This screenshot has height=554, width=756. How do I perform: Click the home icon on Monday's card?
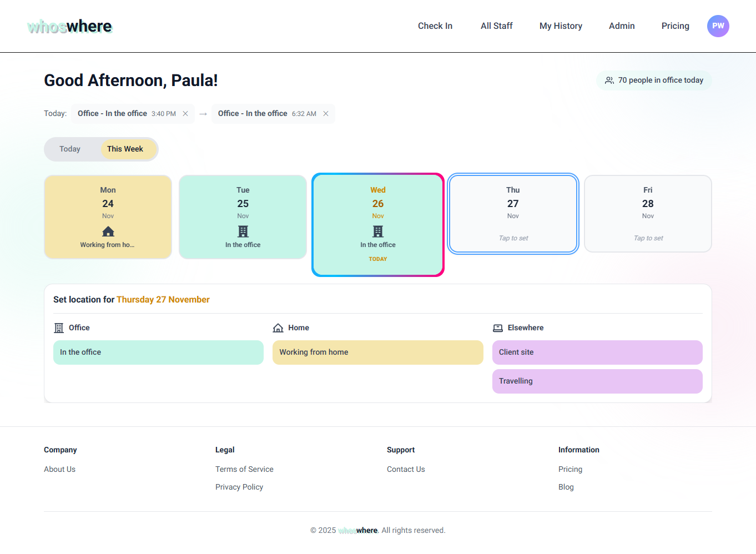pos(108,231)
